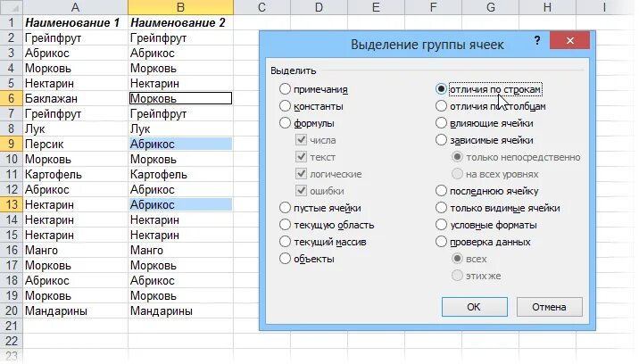Screen dimensions: 639x364
Task: Click header cell 'Наименование 2'
Action: coord(180,22)
